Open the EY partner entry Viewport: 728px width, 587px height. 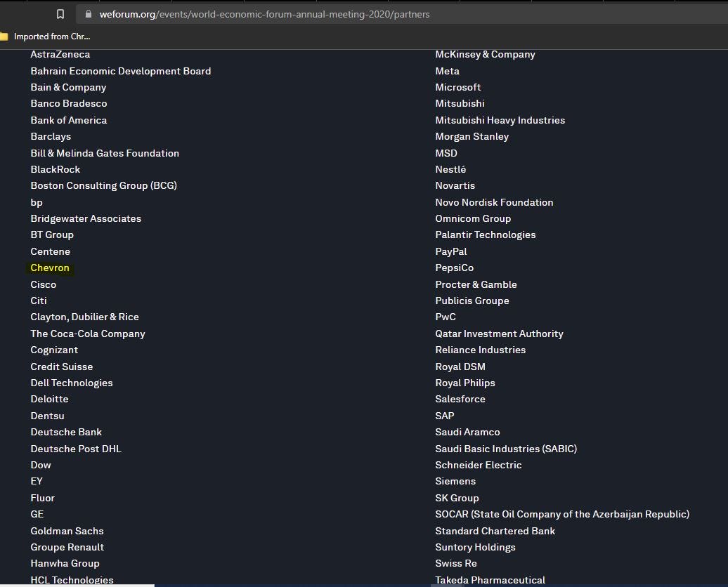tap(37, 481)
